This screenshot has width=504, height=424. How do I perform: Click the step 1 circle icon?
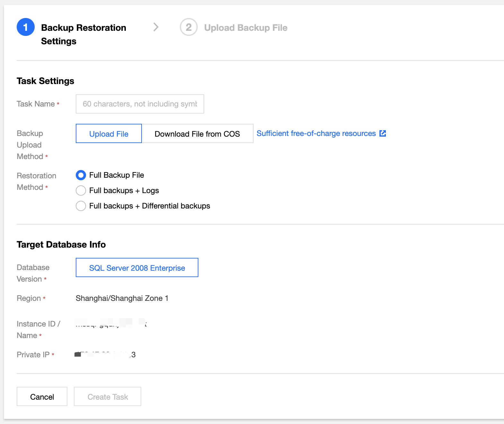click(26, 27)
